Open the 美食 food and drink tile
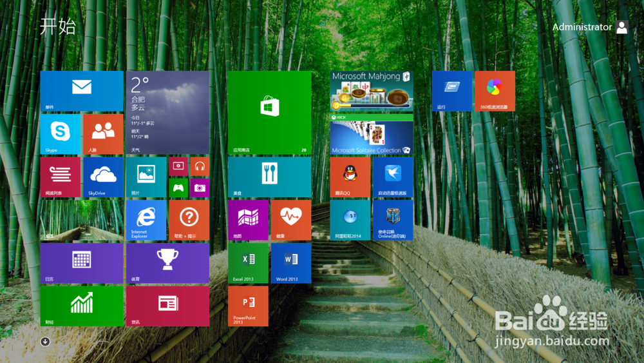Screen dimensions: 644x363 tap(269, 177)
